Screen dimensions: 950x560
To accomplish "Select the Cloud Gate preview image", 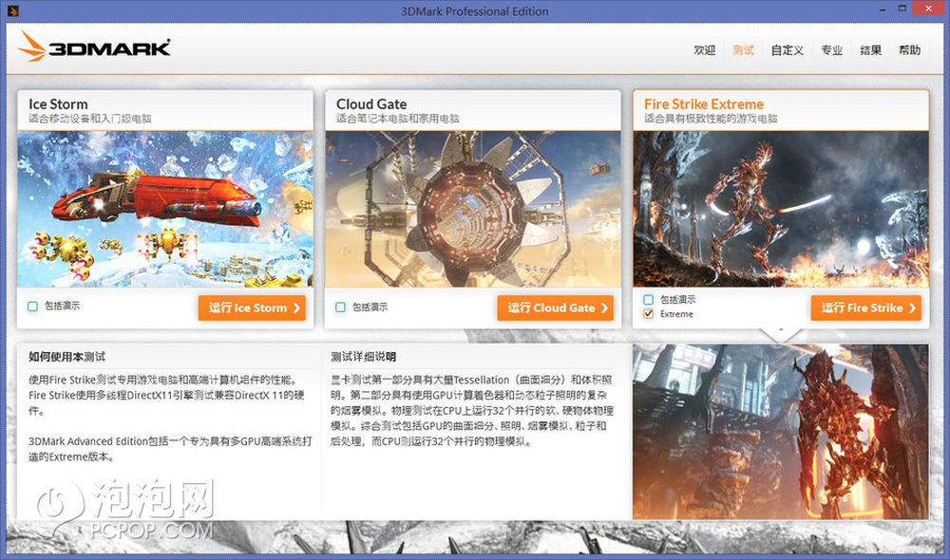I will [x=473, y=209].
